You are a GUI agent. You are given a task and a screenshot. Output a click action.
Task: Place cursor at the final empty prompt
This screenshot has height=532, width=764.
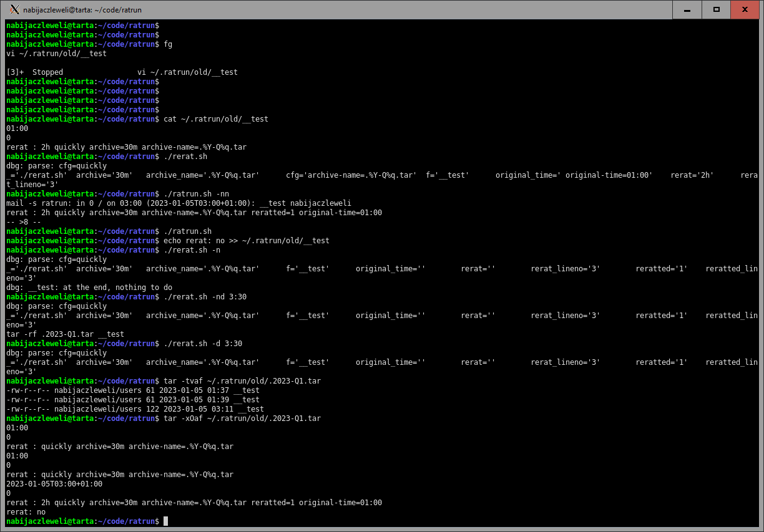pyautogui.click(x=166, y=521)
